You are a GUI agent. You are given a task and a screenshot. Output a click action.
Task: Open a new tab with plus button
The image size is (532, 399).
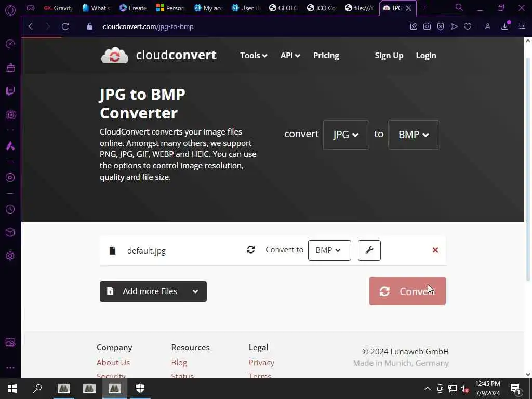pos(424,7)
